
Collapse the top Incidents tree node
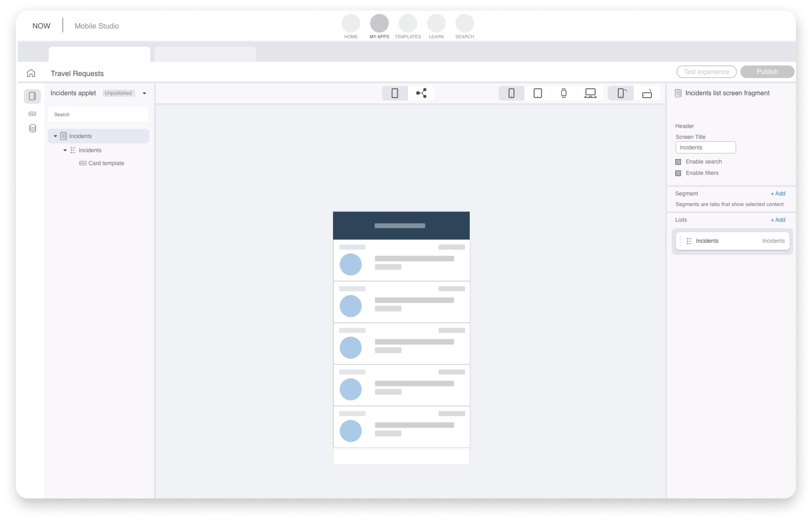click(55, 136)
